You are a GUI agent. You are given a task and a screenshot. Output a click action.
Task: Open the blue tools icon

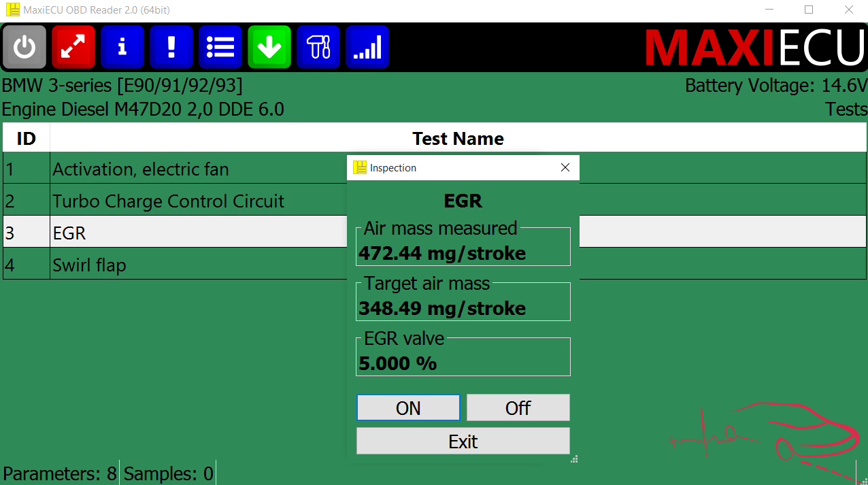pyautogui.click(x=318, y=47)
